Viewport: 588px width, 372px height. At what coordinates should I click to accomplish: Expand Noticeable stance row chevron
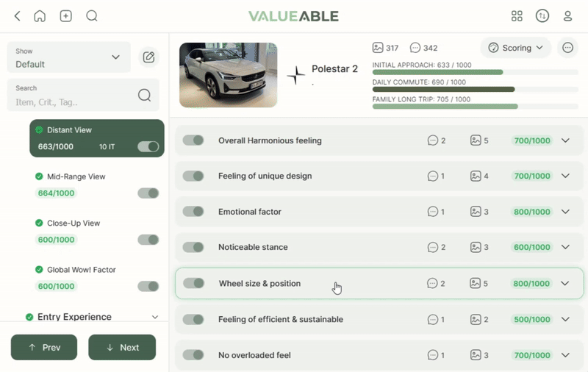(x=565, y=247)
